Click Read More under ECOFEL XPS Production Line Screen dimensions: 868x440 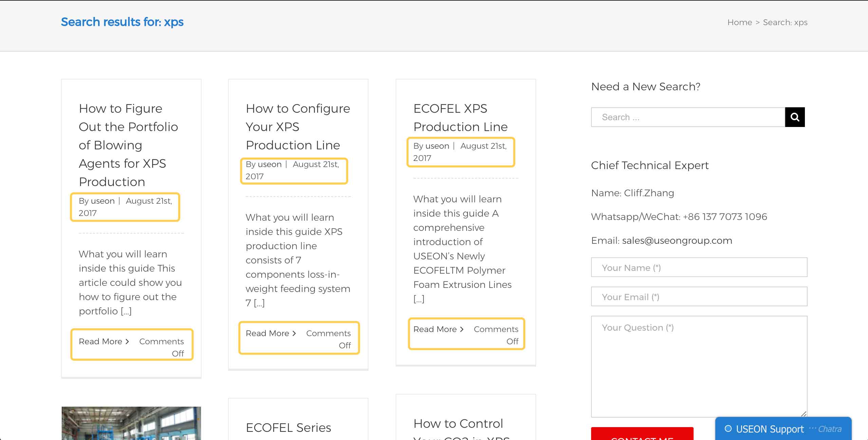(x=438, y=329)
